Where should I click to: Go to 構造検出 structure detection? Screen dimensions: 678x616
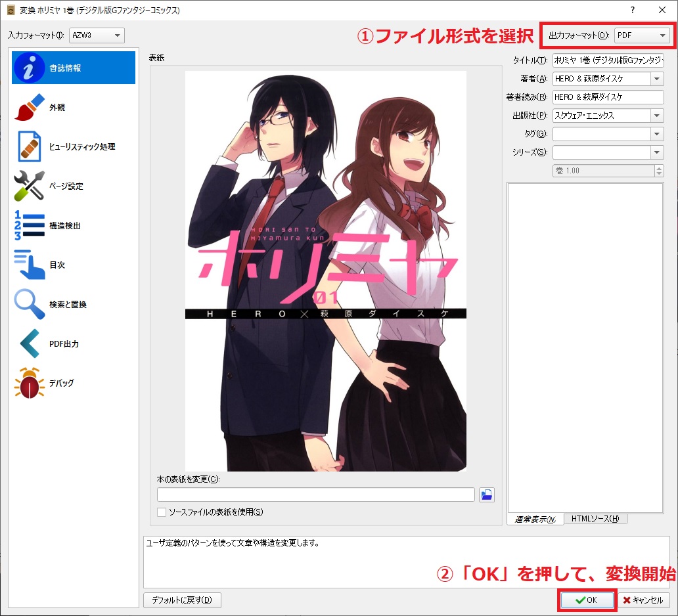click(74, 225)
